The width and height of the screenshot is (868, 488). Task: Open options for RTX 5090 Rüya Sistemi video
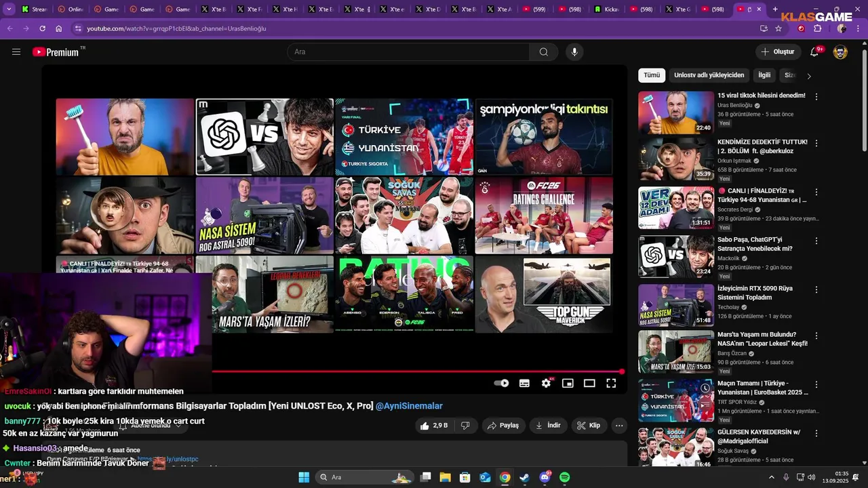pos(816,289)
